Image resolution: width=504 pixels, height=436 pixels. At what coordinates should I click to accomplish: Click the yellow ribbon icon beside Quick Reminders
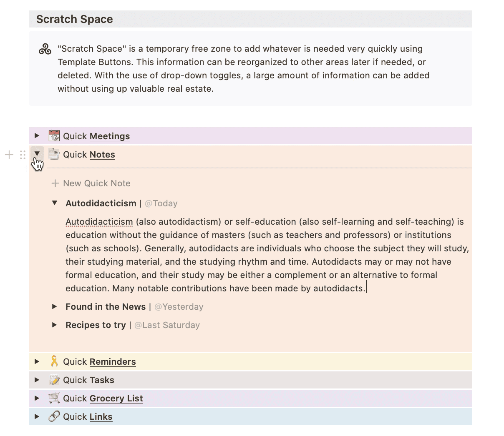pos(54,361)
